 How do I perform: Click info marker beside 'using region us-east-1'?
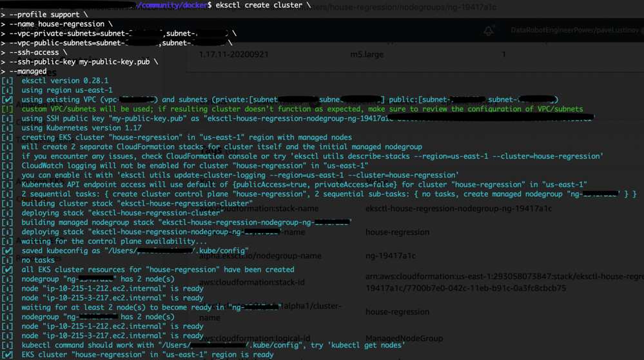pos(7,90)
